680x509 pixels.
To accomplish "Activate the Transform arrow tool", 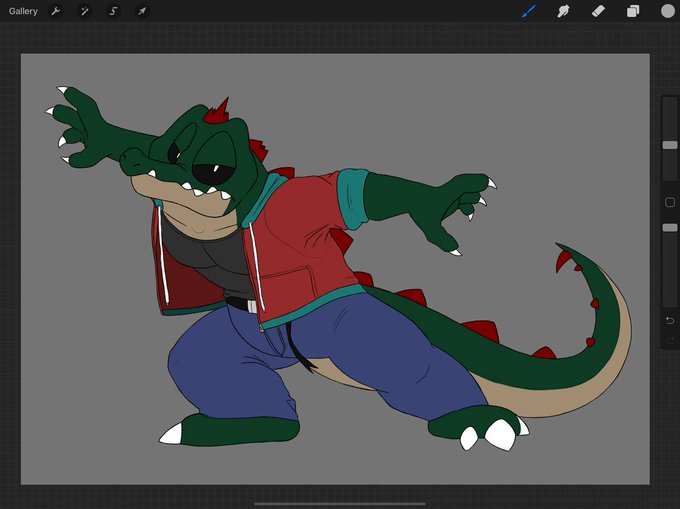I will 142,11.
